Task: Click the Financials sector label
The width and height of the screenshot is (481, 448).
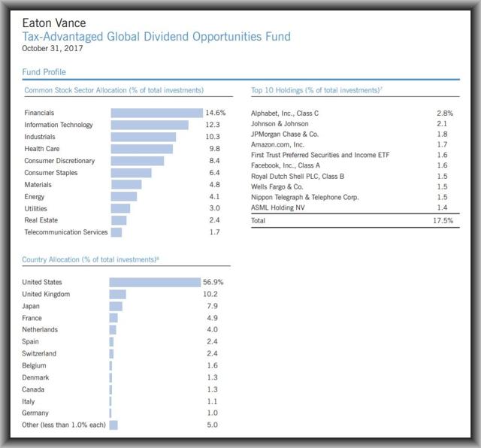Action: click(39, 113)
